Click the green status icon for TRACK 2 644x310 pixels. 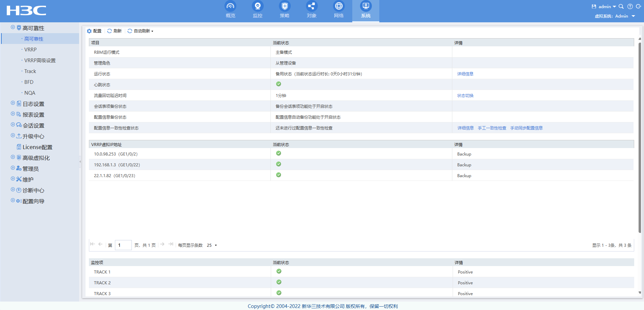point(279,282)
